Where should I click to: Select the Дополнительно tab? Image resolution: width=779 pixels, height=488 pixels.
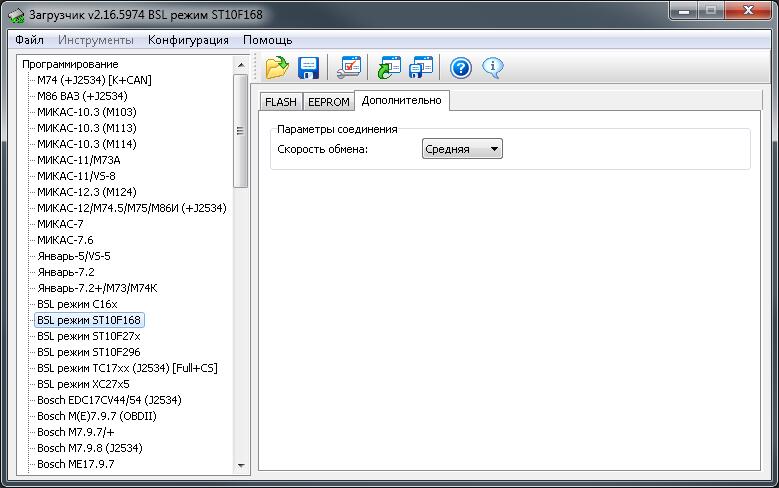click(x=401, y=100)
